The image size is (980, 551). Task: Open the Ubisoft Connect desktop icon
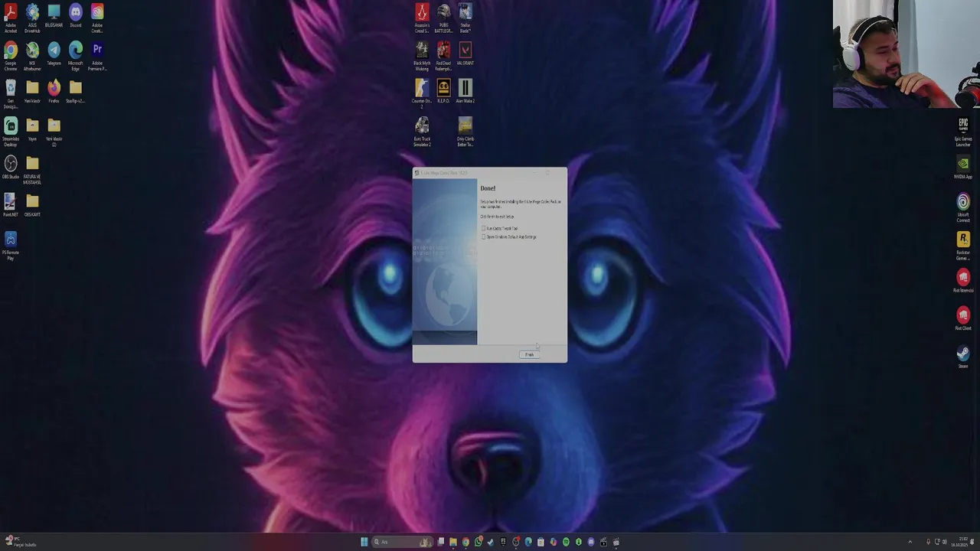pyautogui.click(x=963, y=207)
